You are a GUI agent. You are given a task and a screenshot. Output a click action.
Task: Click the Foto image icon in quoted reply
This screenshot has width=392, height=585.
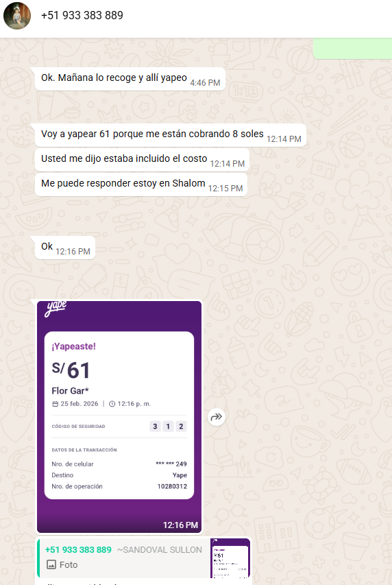[51, 564]
